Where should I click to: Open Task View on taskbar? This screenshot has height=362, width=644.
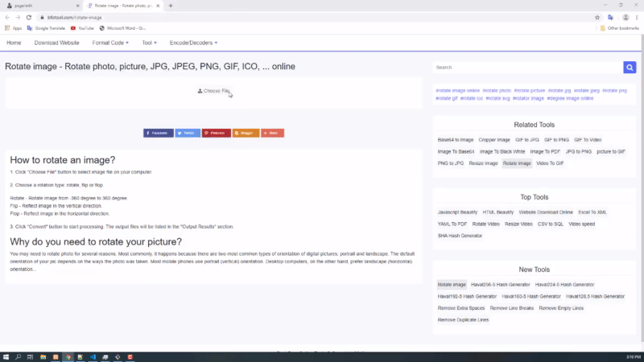click(30, 357)
